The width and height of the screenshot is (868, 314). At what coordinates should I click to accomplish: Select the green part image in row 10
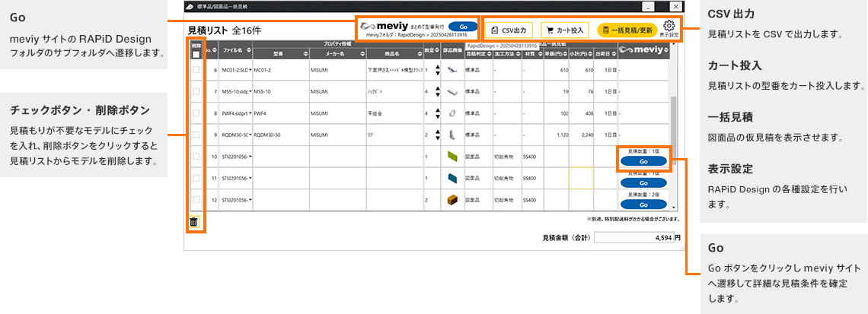click(x=452, y=157)
